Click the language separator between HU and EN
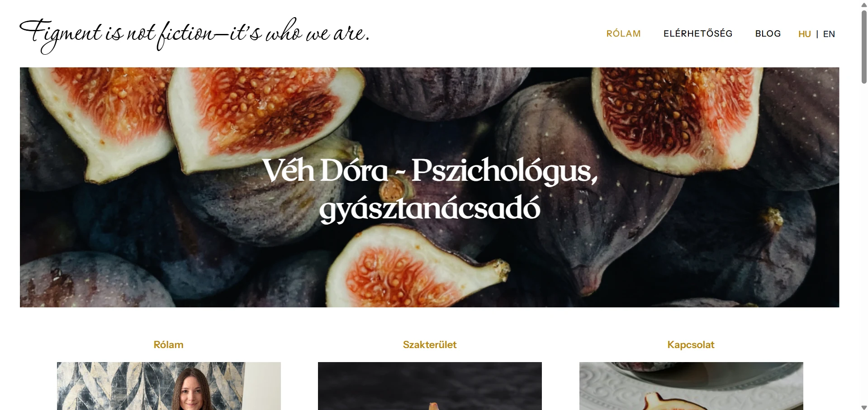 (817, 34)
